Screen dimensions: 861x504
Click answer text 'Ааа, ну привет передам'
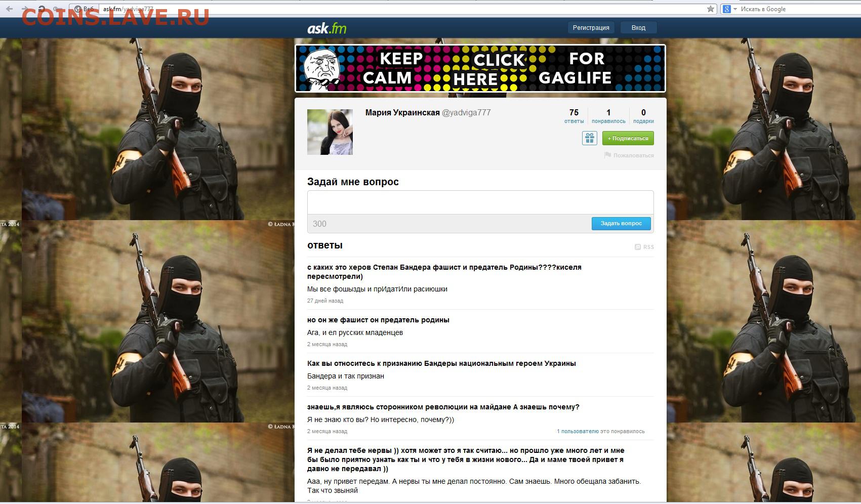[474, 486]
